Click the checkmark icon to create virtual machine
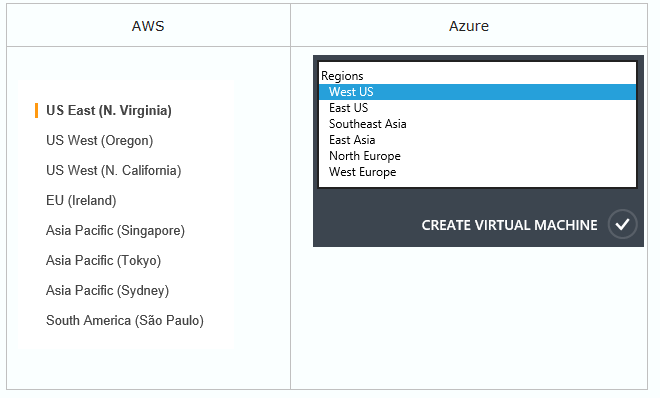 click(x=622, y=224)
